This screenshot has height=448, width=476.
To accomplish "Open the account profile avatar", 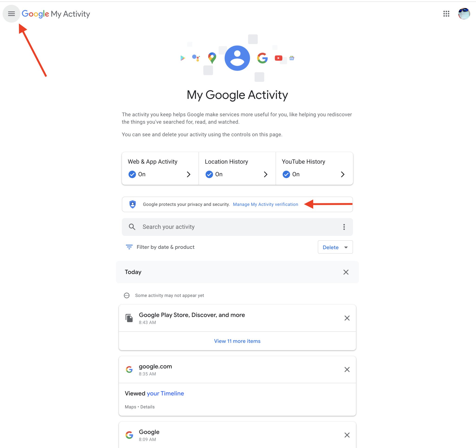I will (x=464, y=14).
